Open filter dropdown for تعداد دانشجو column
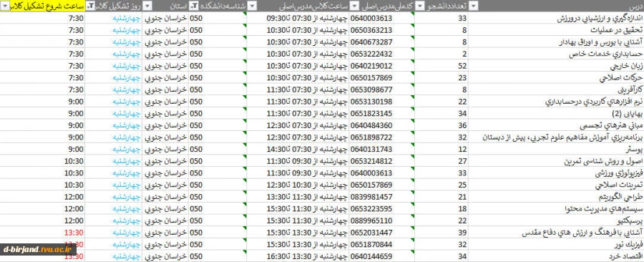 [x=420, y=6]
